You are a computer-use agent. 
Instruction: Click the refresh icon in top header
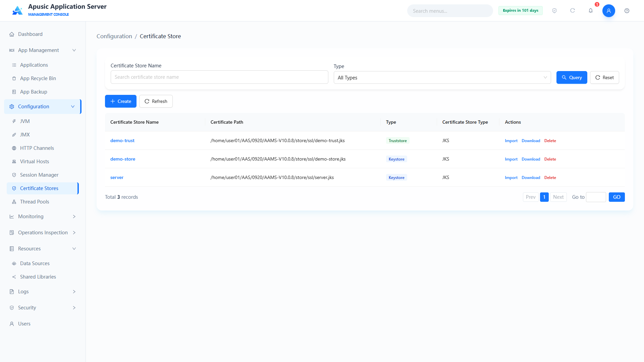[573, 11]
